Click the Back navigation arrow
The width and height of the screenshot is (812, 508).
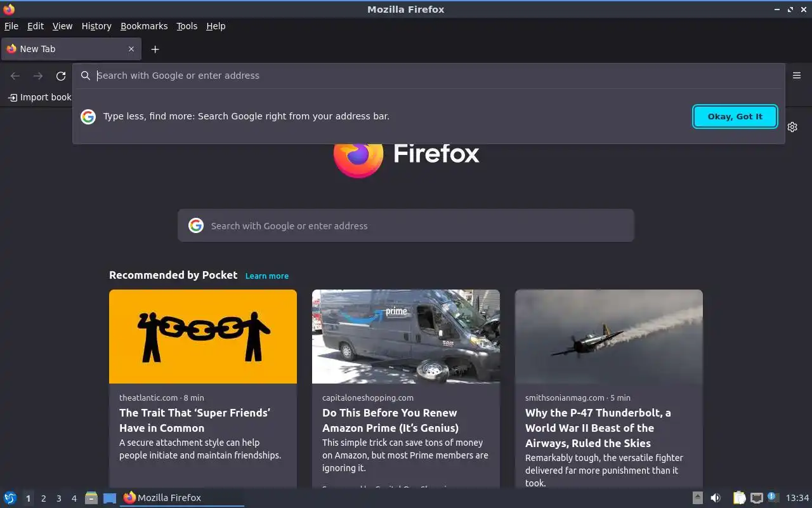pos(15,76)
